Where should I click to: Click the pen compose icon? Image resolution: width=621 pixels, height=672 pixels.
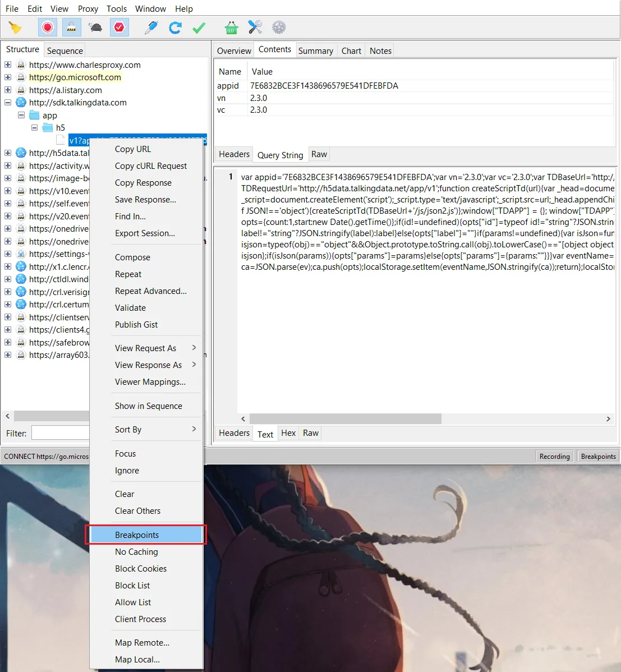[x=151, y=28]
